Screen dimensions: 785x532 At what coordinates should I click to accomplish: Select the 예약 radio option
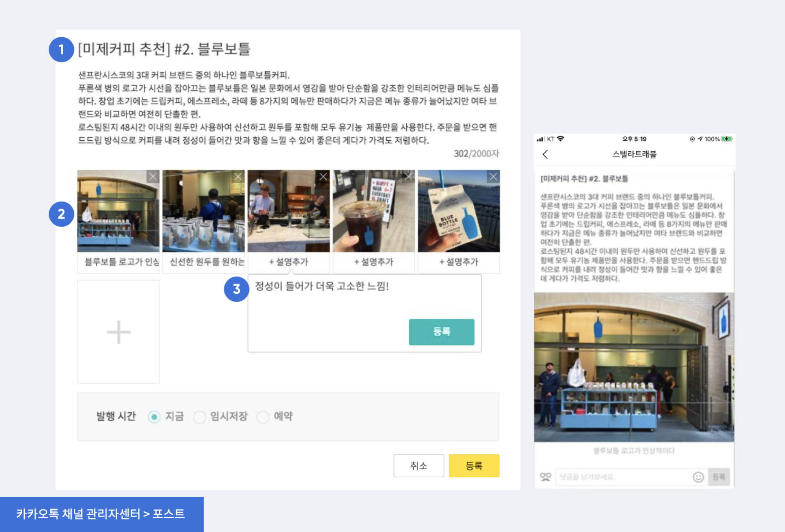263,417
